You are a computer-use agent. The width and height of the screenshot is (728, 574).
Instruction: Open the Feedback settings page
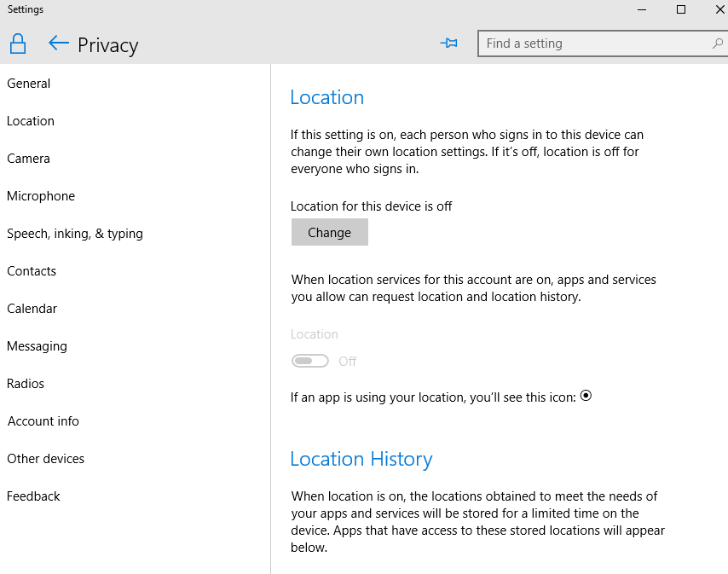click(x=34, y=496)
